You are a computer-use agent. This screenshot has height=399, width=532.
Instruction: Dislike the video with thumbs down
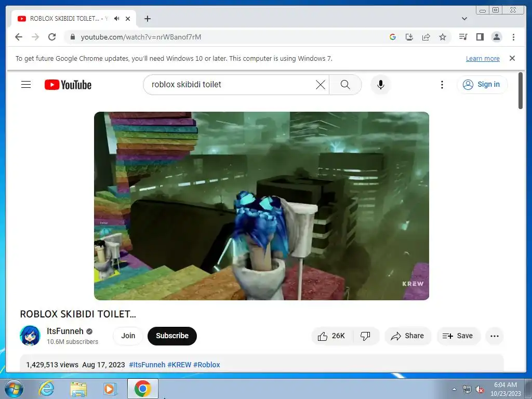pyautogui.click(x=365, y=336)
